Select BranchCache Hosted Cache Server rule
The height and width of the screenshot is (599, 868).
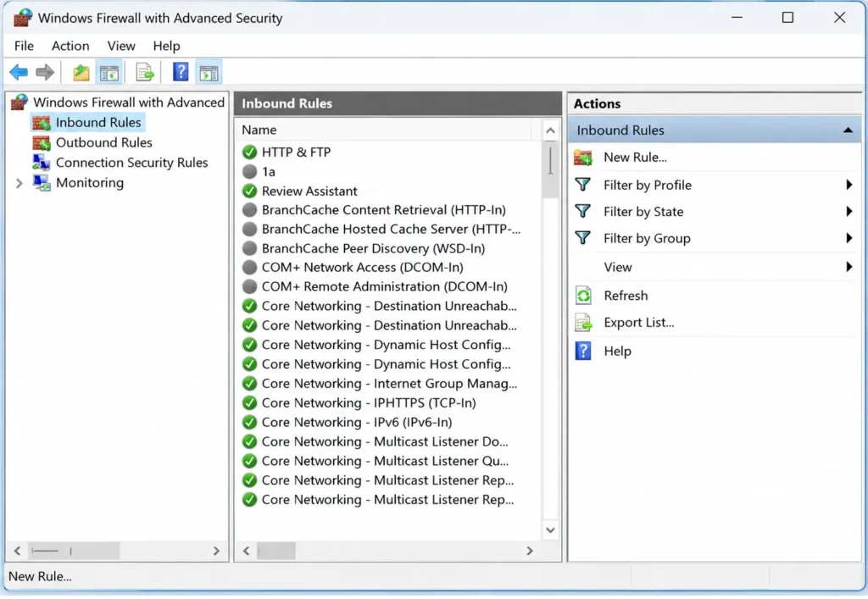[391, 229]
